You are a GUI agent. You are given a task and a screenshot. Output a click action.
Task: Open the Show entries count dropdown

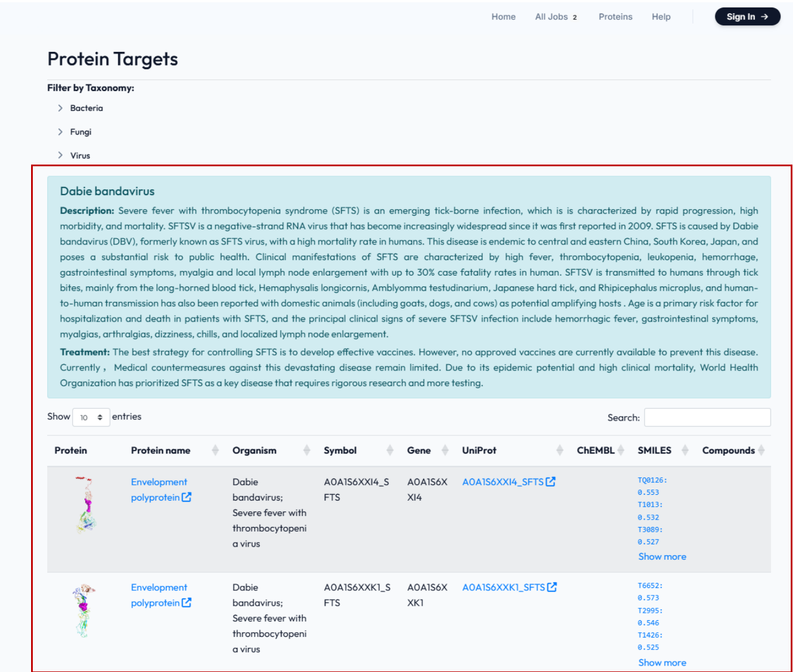pos(91,417)
